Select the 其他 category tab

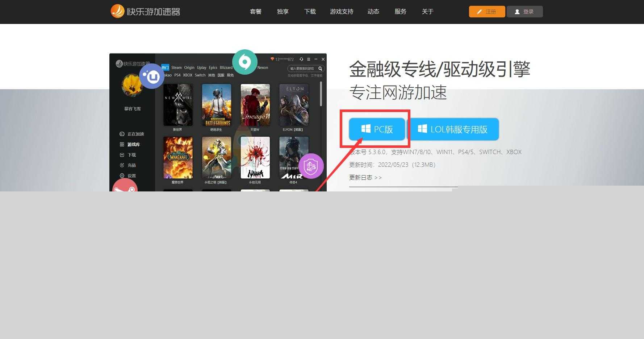pyautogui.click(x=212, y=75)
